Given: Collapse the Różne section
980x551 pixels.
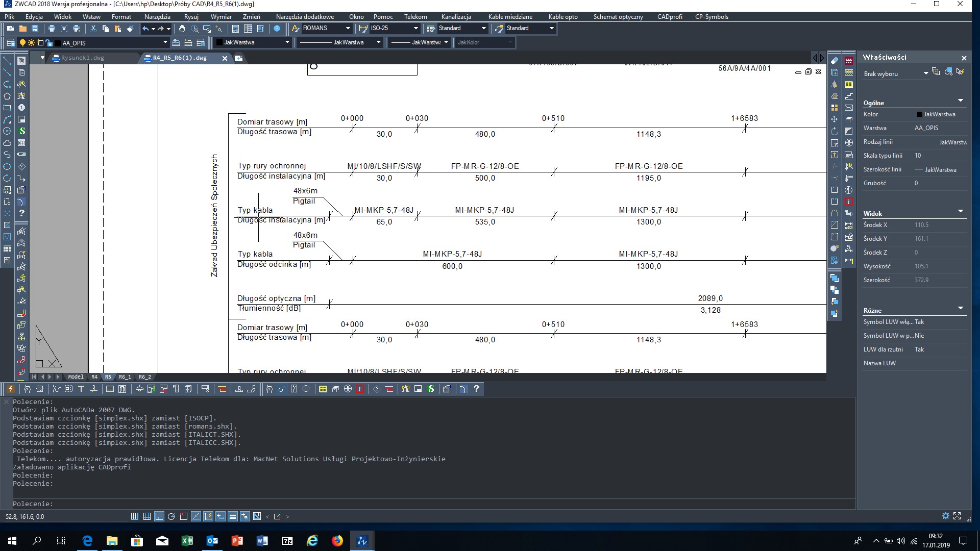Looking at the screenshot, I should (961, 308).
